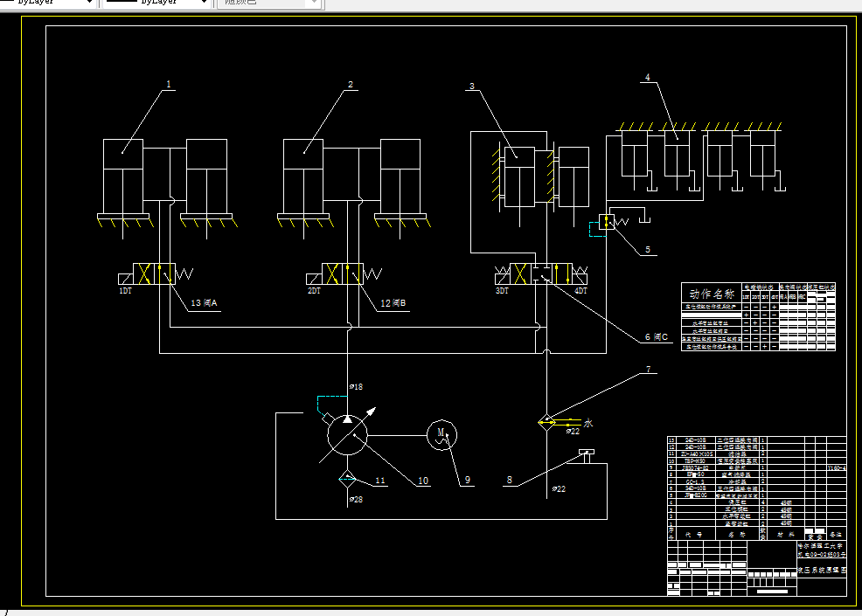862x616 pixels.
Task: Select the '13 阀A' valve label
Action: pos(204,303)
